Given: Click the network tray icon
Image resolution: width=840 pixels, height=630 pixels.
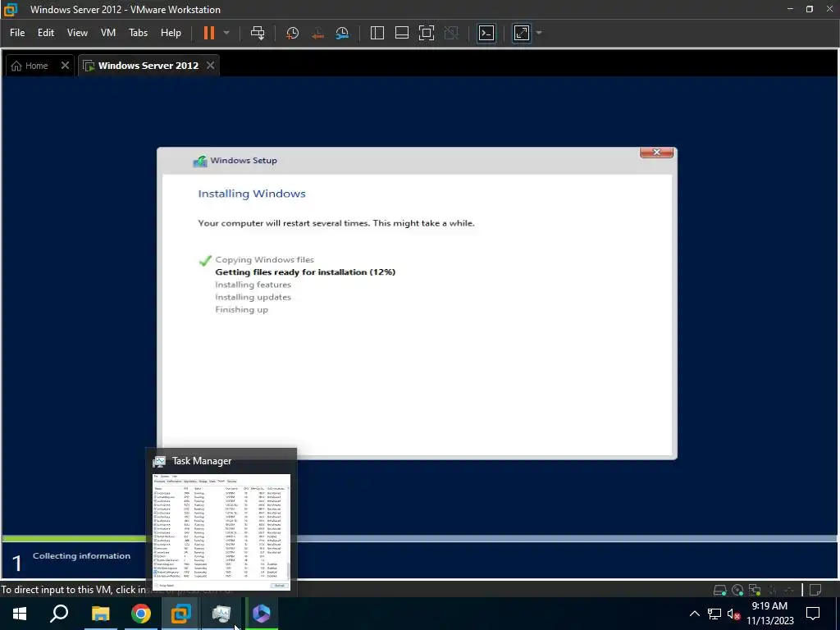Looking at the screenshot, I should pos(714,614).
